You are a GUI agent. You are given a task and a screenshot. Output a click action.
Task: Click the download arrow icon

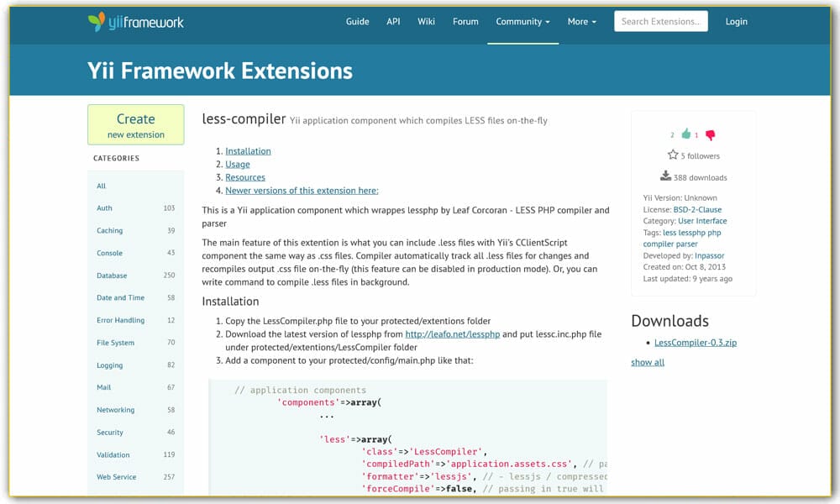click(x=666, y=176)
